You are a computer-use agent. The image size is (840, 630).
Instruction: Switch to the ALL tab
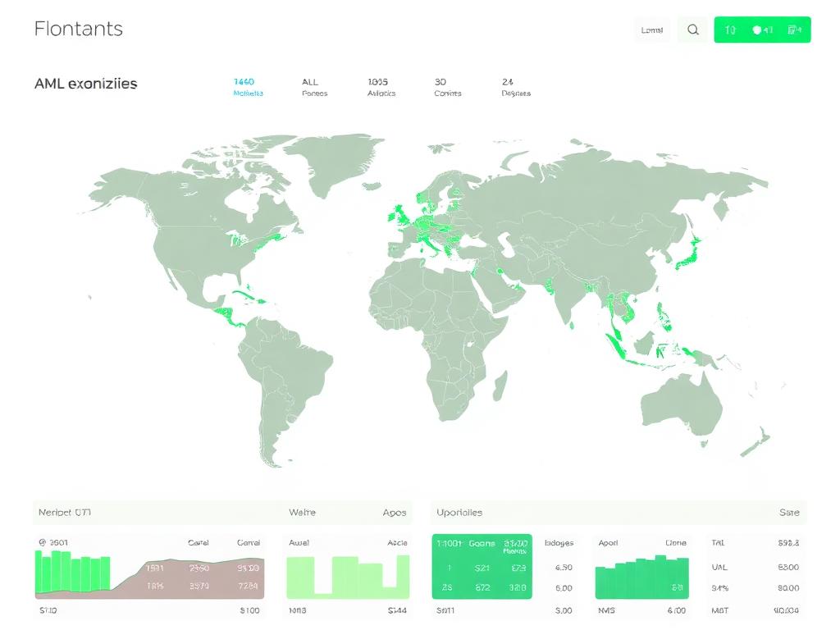[313, 87]
